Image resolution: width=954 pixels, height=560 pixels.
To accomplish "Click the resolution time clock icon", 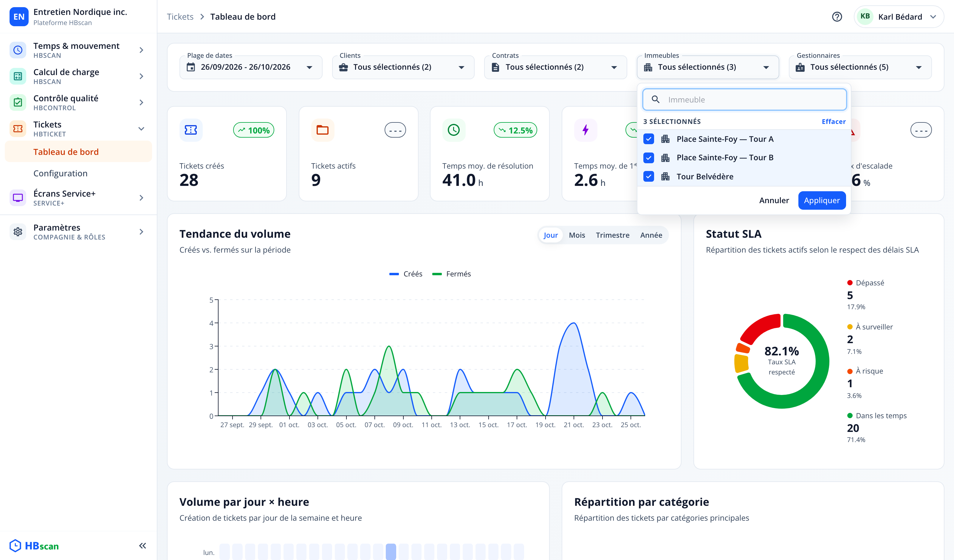I will 453,130.
